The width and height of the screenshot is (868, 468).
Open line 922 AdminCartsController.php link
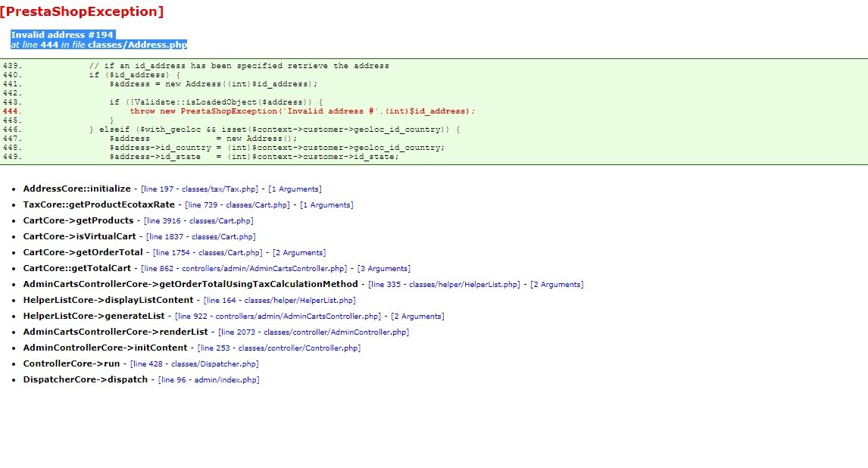[278, 317]
